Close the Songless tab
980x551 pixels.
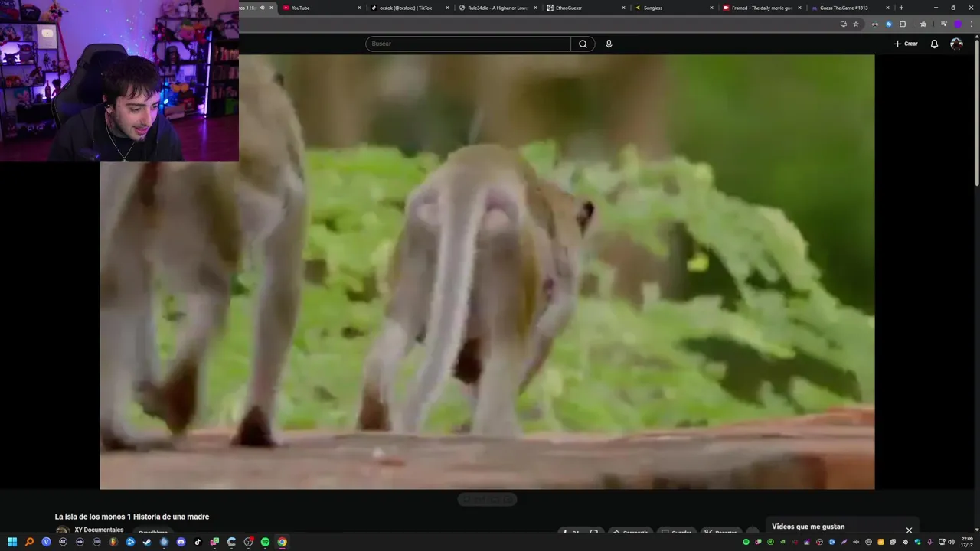click(x=711, y=8)
